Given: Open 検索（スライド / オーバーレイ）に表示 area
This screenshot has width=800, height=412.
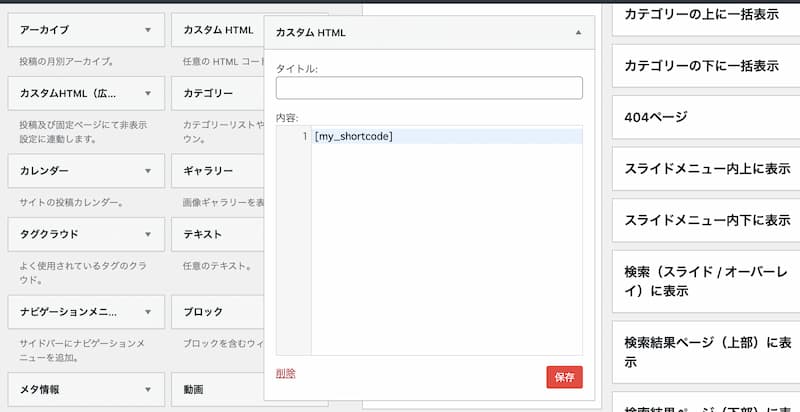Looking at the screenshot, I should pos(706,281).
